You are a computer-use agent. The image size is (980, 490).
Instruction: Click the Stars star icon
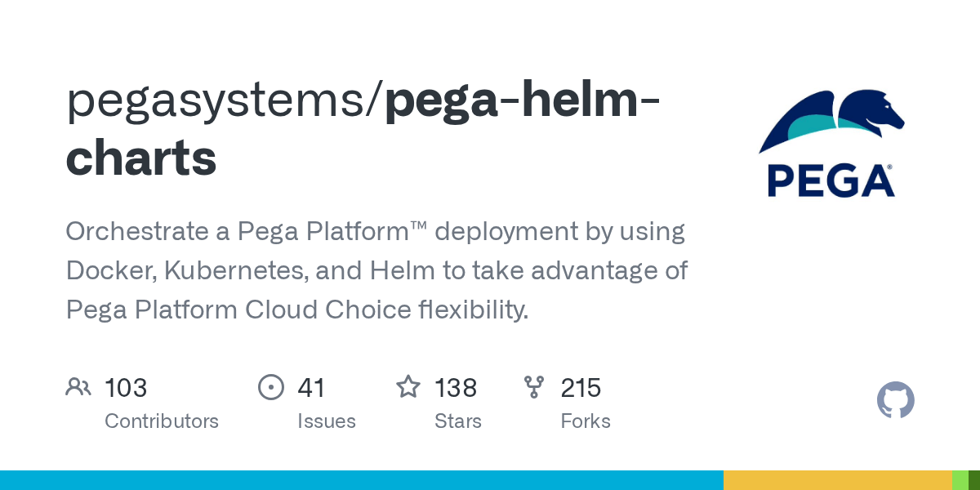pos(408,387)
